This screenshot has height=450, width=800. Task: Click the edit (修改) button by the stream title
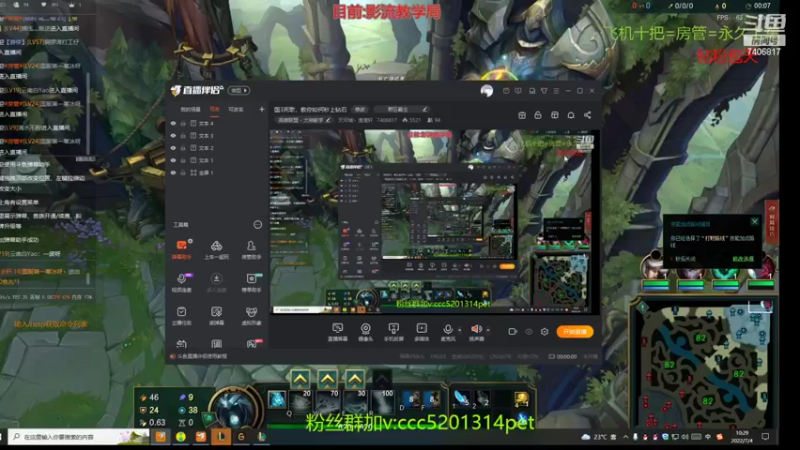tap(360, 109)
